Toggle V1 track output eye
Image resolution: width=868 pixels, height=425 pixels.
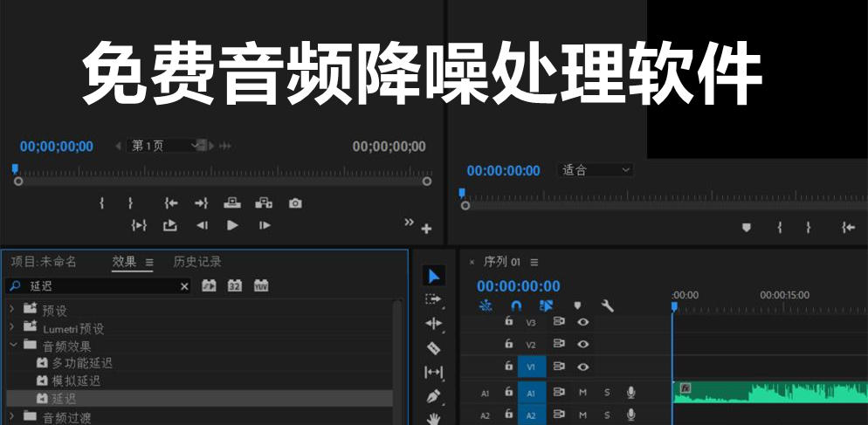582,367
